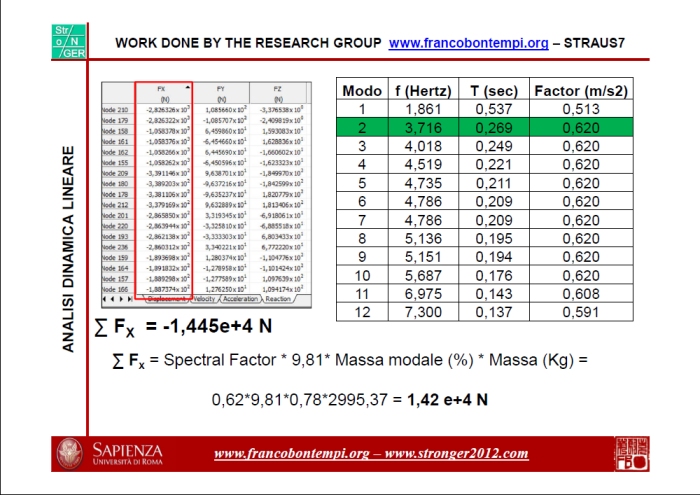700x495 pixels.
Task: Go to first sheet tab navigation arrow
Action: pos(103,299)
